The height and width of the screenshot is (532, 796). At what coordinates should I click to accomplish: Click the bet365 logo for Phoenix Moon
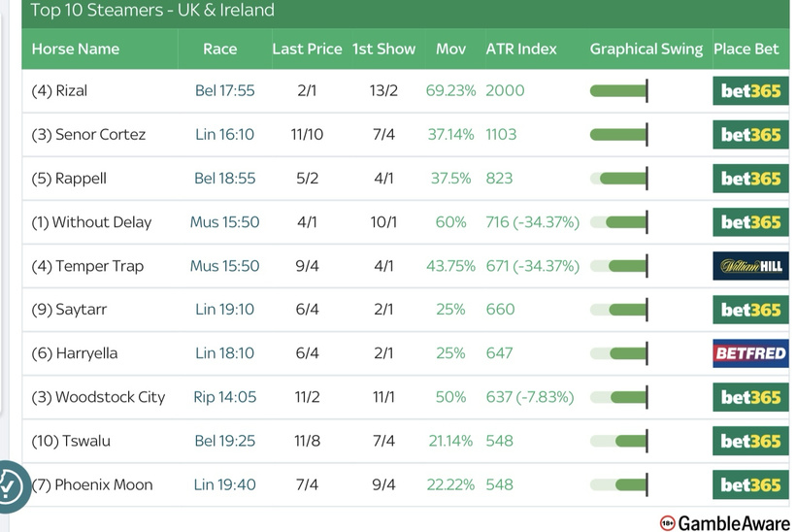(750, 484)
